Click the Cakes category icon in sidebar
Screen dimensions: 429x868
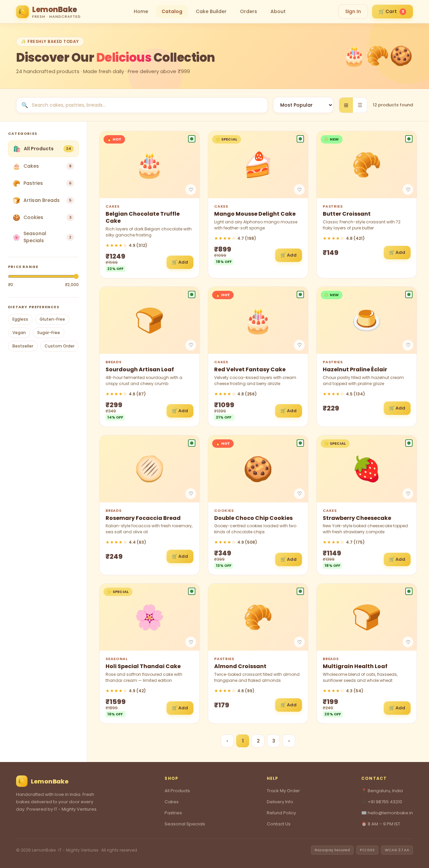pyautogui.click(x=16, y=166)
